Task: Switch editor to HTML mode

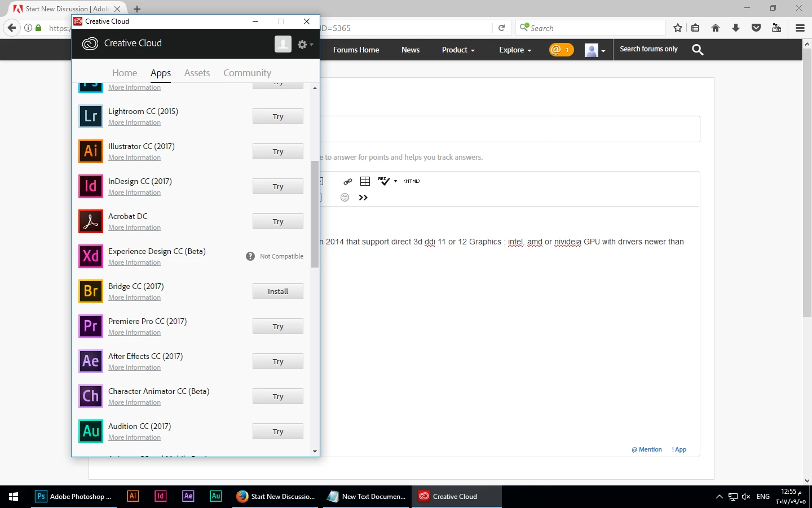Action: point(412,181)
